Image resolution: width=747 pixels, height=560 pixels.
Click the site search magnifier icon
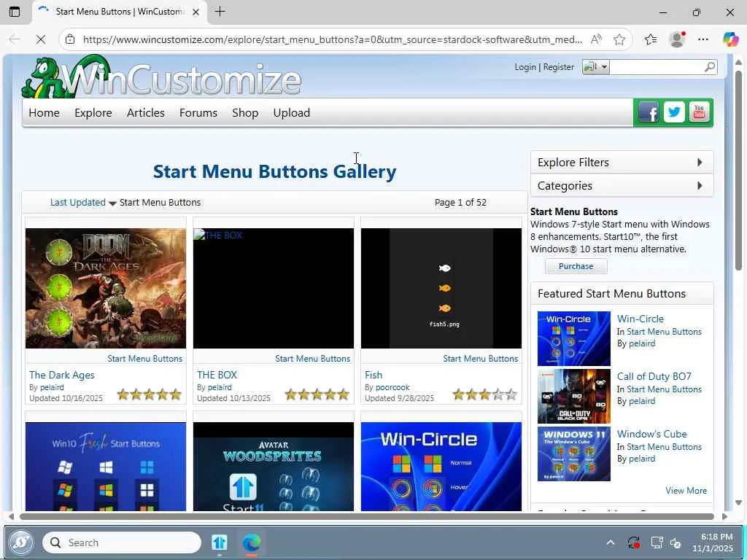(710, 66)
